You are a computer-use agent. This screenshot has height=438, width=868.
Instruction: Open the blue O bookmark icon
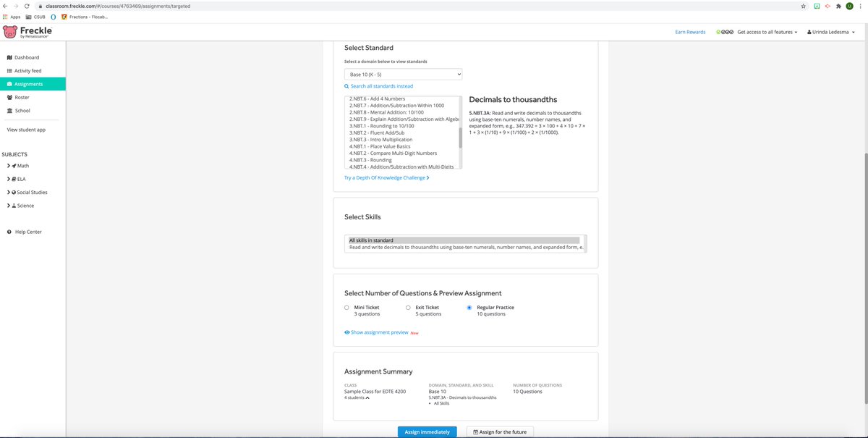pos(53,17)
